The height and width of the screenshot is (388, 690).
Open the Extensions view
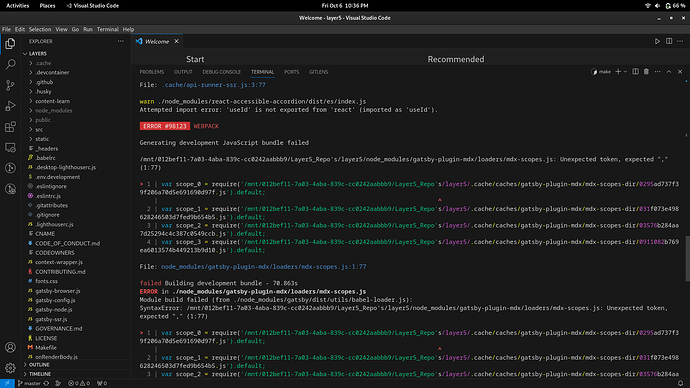10,127
